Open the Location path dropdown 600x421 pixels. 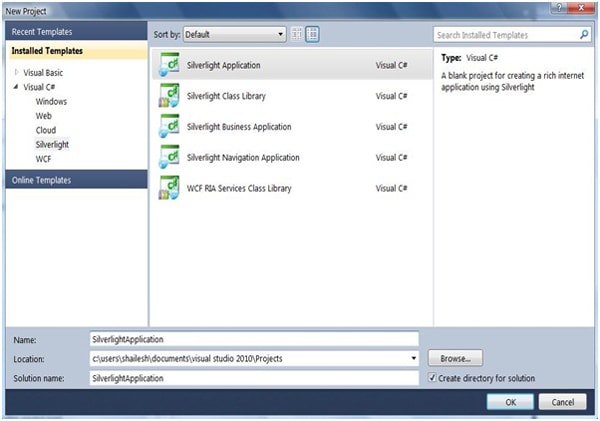(x=413, y=358)
